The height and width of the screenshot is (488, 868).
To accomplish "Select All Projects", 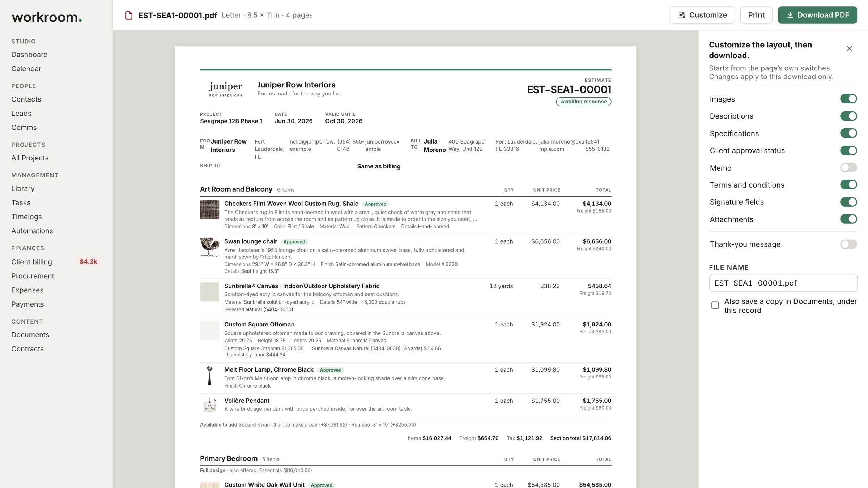I will (30, 158).
